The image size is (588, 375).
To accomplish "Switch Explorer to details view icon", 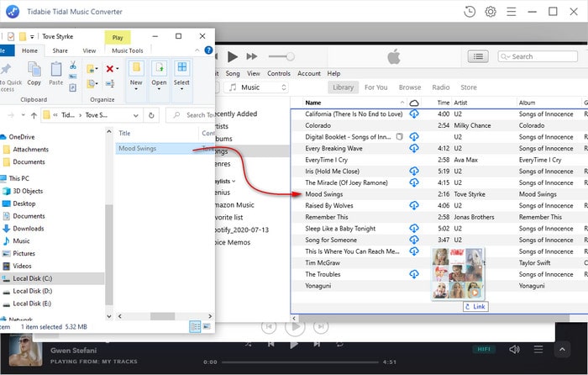I will click(196, 326).
